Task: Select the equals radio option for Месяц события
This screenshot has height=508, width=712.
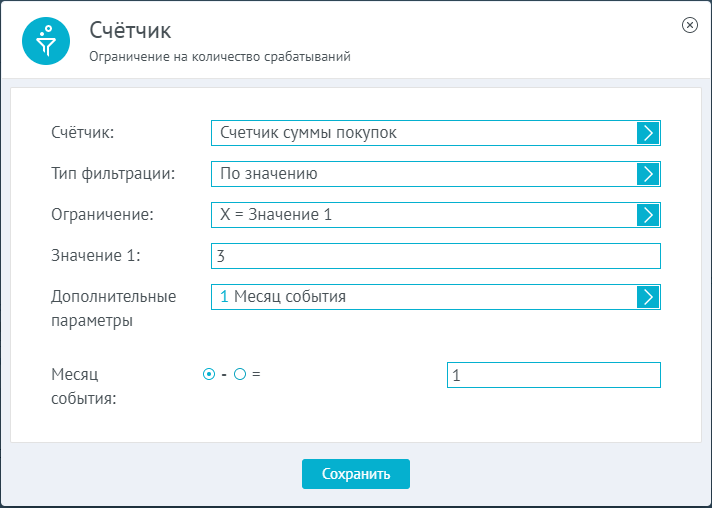Action: point(240,374)
